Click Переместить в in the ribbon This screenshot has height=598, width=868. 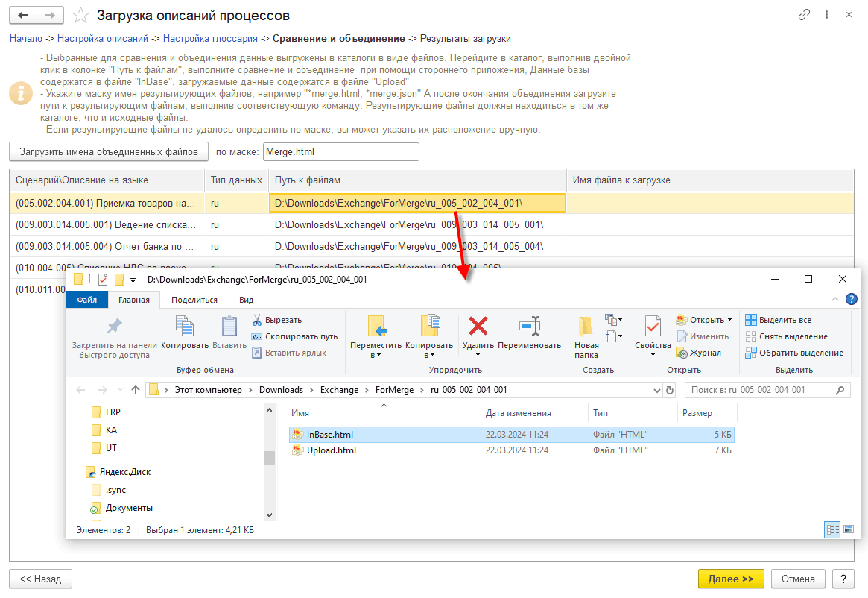[376, 336]
